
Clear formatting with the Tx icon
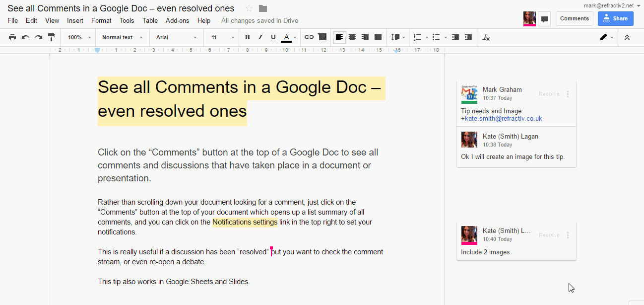pos(486,37)
